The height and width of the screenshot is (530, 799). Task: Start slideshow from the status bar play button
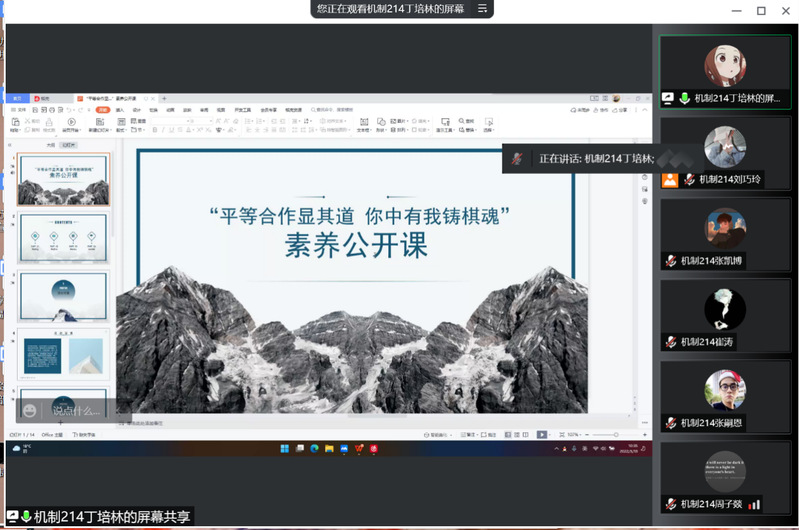(x=541, y=435)
